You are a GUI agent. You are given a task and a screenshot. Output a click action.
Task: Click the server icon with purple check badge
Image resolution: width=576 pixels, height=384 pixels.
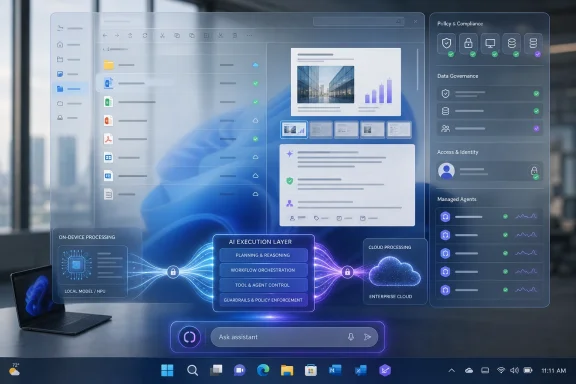coord(533,44)
